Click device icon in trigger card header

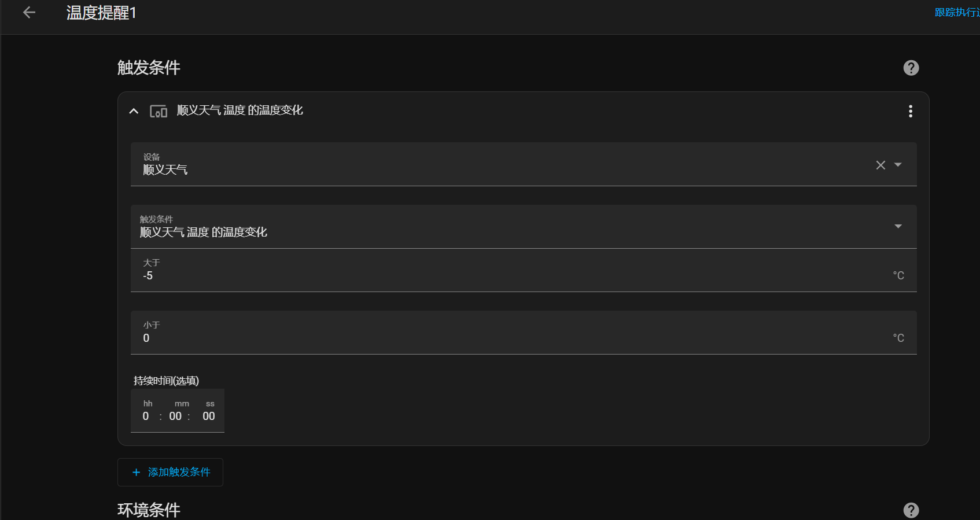pos(159,111)
